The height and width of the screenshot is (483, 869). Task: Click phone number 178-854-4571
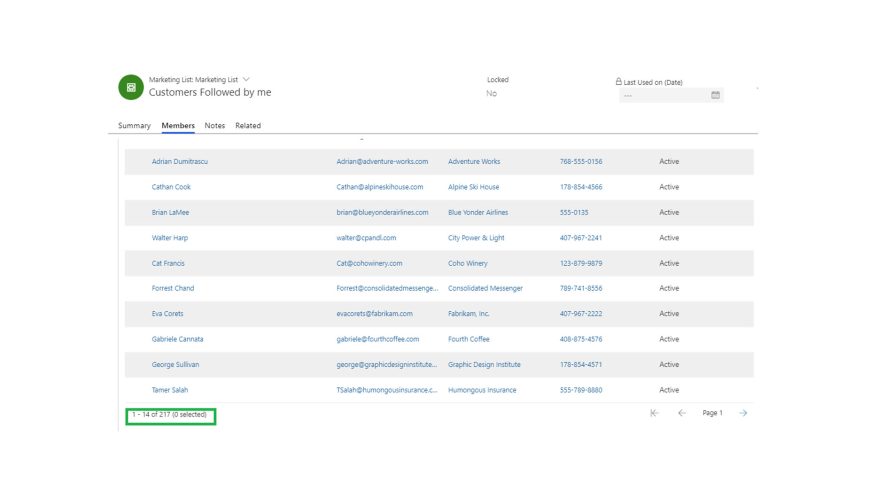(581, 365)
